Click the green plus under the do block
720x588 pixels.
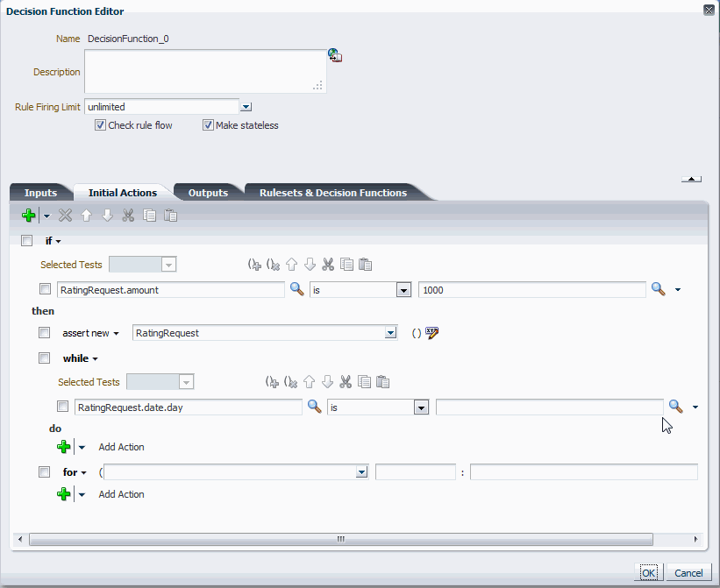tap(63, 447)
